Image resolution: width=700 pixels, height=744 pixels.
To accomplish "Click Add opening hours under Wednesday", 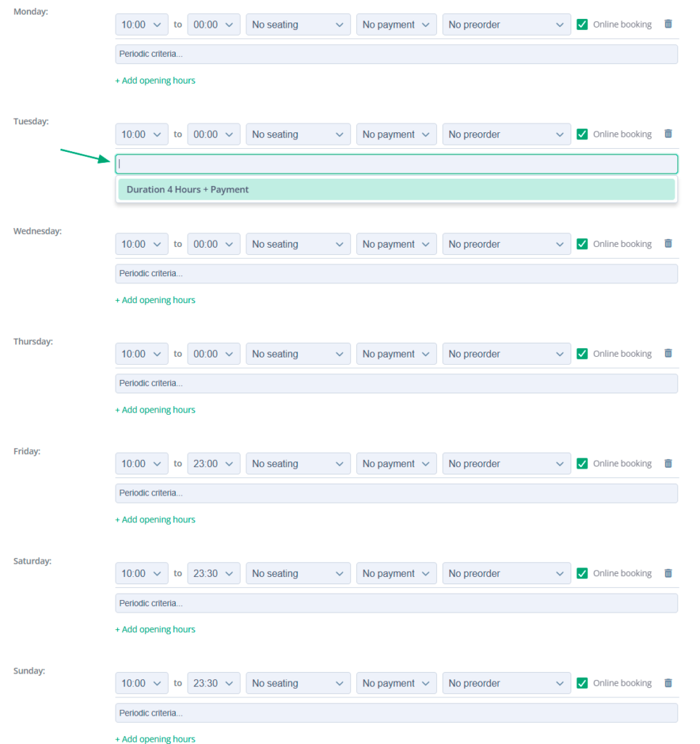I will tap(155, 299).
